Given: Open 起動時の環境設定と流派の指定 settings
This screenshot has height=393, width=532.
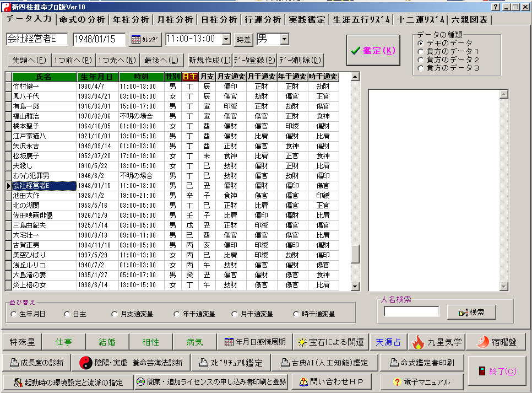Looking at the screenshot, I should pyautogui.click(x=68, y=382).
